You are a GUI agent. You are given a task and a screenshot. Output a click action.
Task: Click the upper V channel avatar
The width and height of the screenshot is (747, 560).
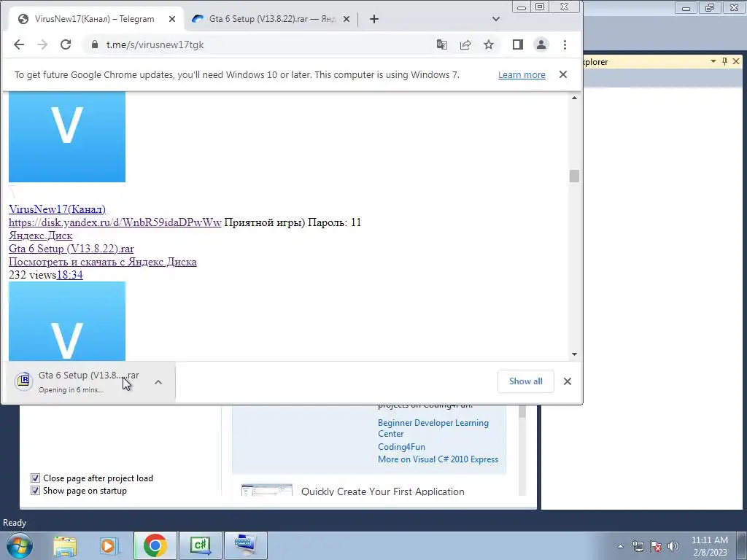(66, 136)
